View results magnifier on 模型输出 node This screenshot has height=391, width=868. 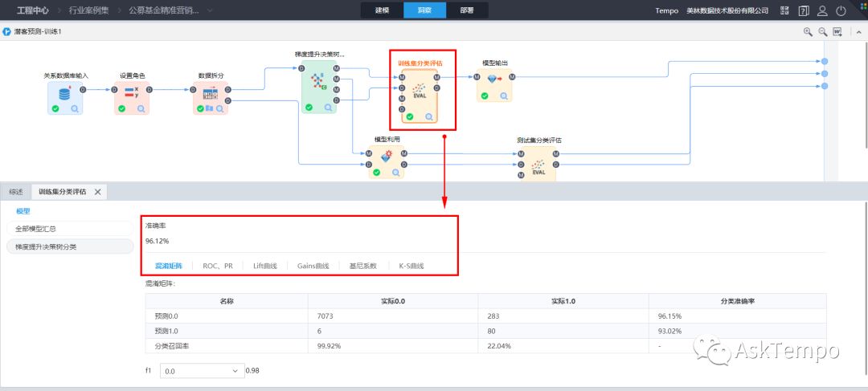coord(504,96)
